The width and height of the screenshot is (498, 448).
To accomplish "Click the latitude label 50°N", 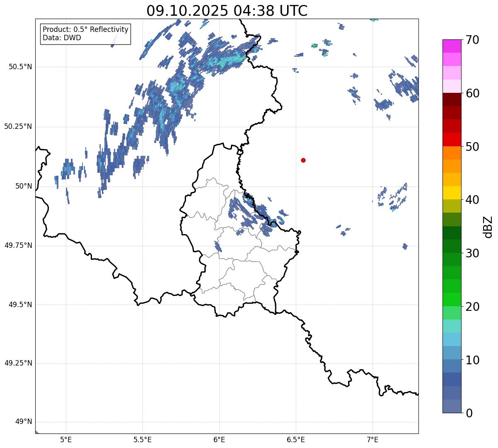I will 24,186.
